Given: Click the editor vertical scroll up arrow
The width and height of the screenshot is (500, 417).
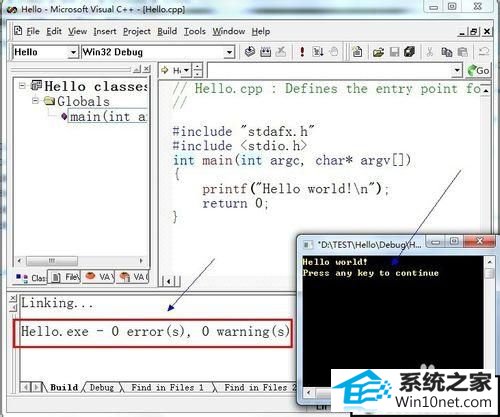Looking at the screenshot, I should (486, 90).
